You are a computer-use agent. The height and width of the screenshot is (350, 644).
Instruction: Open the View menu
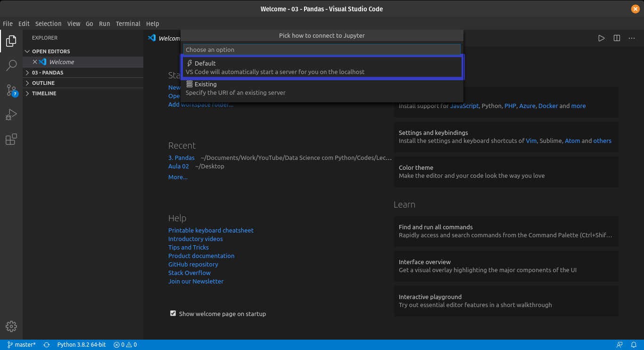point(74,24)
